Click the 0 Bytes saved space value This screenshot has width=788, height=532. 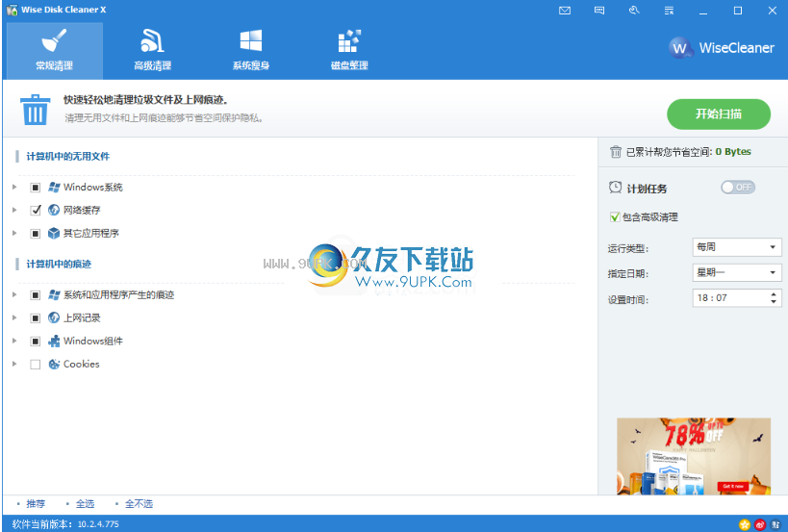click(733, 152)
